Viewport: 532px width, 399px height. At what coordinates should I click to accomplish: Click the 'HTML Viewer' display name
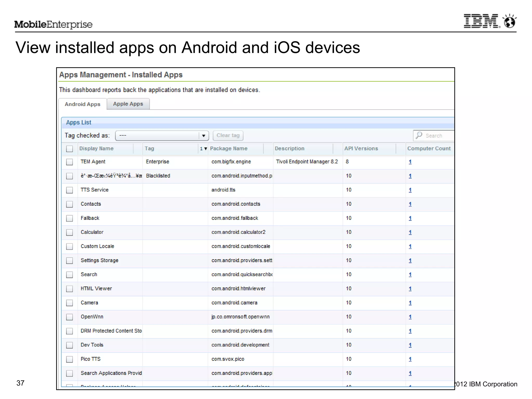96,289
